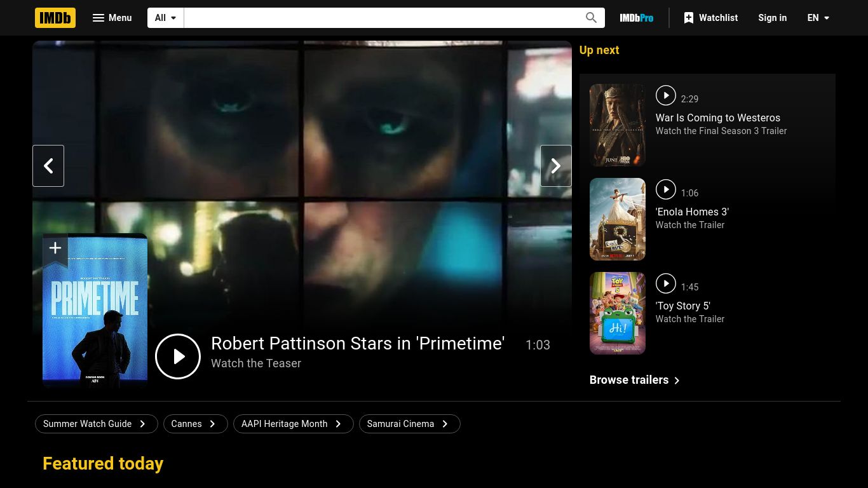The image size is (868, 488).
Task: Open the Toy Story 5 poster thumbnail
Action: coord(618,313)
